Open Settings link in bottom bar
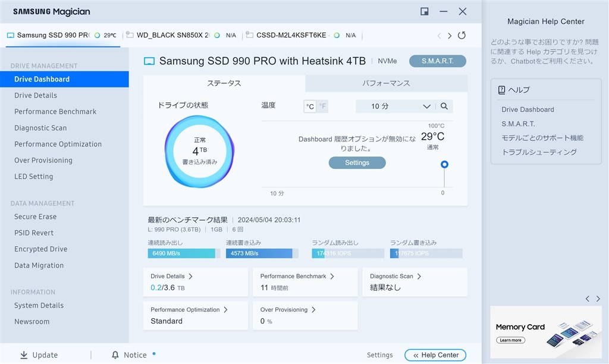Screen dimensions: 609x364 (x=379, y=355)
